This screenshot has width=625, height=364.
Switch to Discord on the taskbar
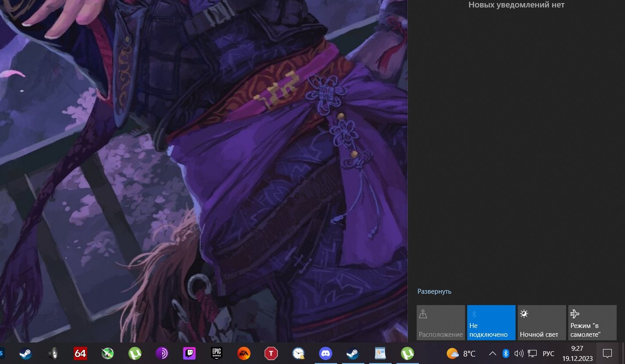325,353
